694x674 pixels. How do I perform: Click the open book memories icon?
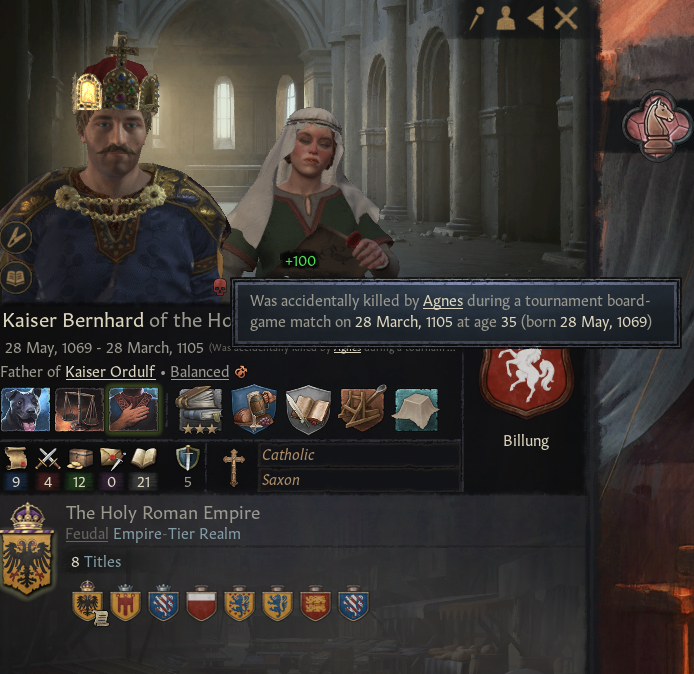click(16, 278)
